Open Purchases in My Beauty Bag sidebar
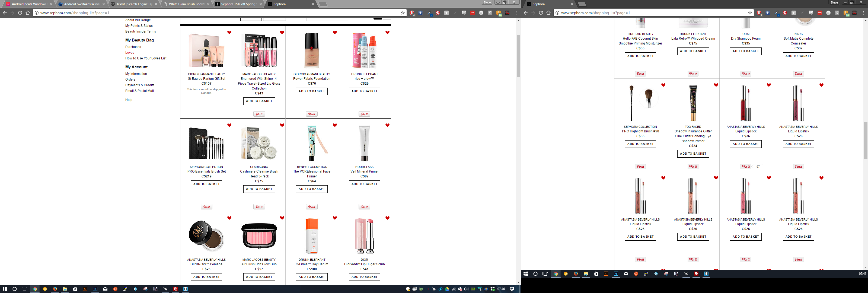The height and width of the screenshot is (293, 868). pyautogui.click(x=133, y=47)
